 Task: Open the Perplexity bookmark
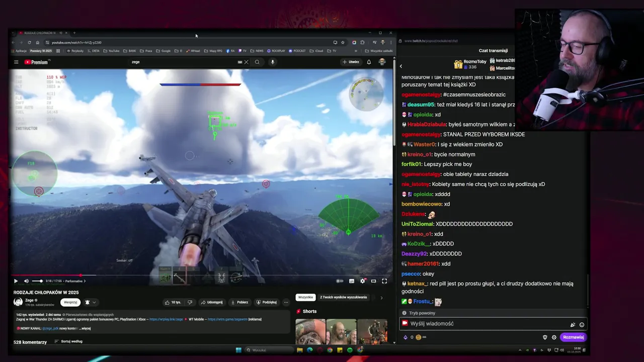75,51
